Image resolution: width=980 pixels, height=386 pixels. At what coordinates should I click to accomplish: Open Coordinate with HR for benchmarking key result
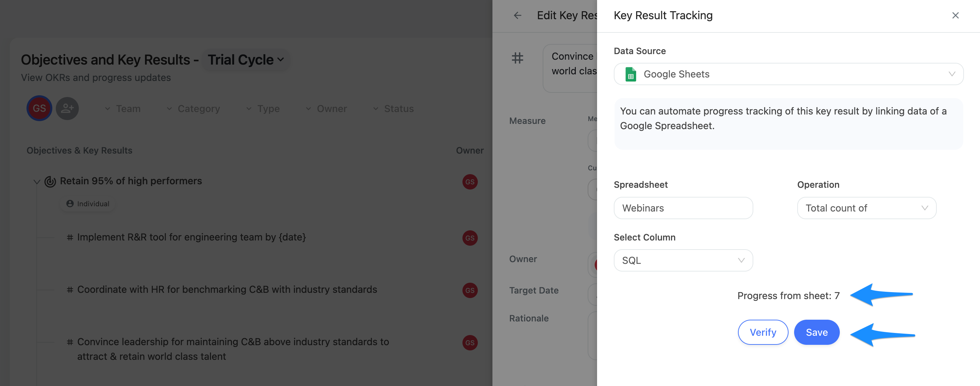tap(227, 290)
